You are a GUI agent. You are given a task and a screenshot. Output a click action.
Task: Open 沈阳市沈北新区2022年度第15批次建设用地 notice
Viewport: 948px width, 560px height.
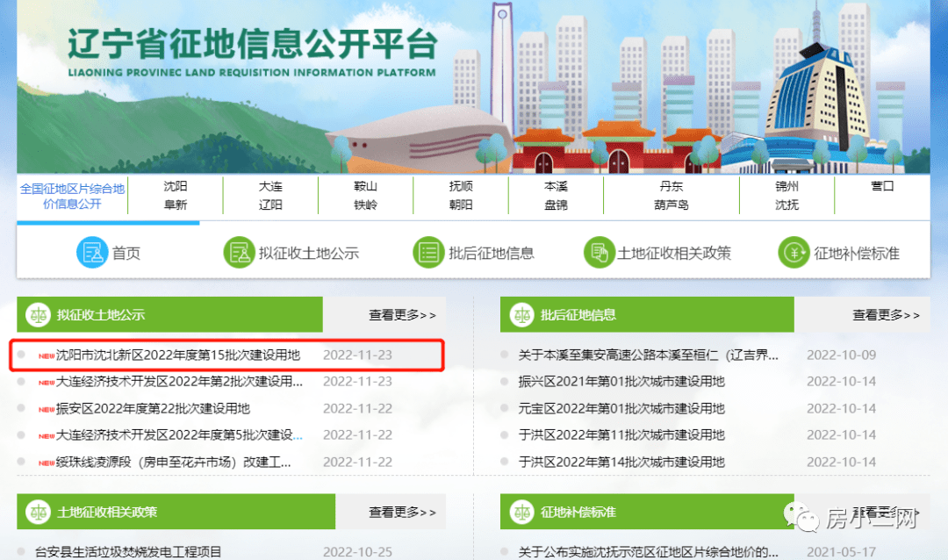coord(178,355)
